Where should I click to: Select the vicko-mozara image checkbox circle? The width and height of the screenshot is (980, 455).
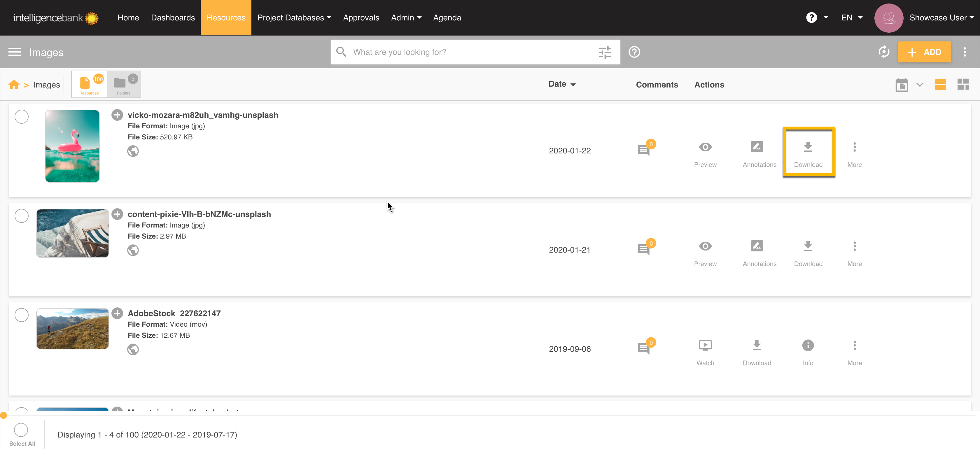pyautogui.click(x=21, y=117)
